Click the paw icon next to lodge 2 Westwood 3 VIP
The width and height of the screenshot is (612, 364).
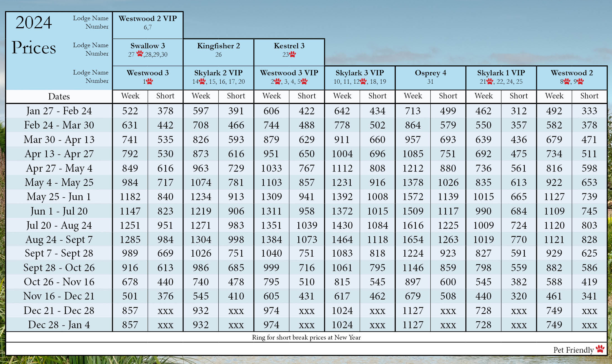278,81
